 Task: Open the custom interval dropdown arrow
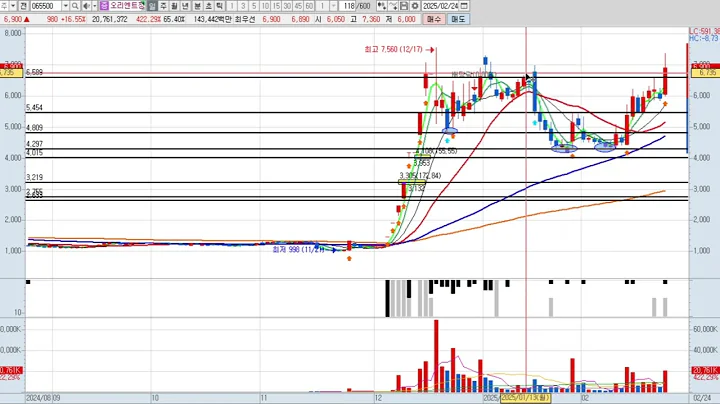(333, 6)
